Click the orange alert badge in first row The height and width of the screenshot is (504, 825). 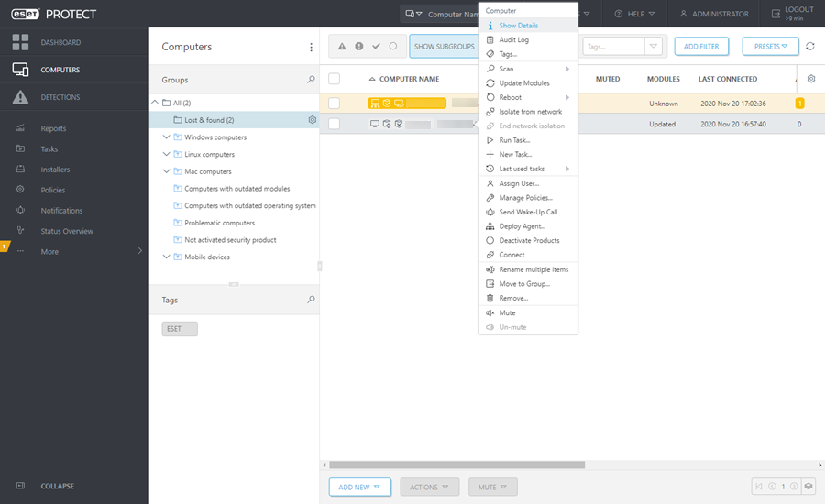pos(799,104)
